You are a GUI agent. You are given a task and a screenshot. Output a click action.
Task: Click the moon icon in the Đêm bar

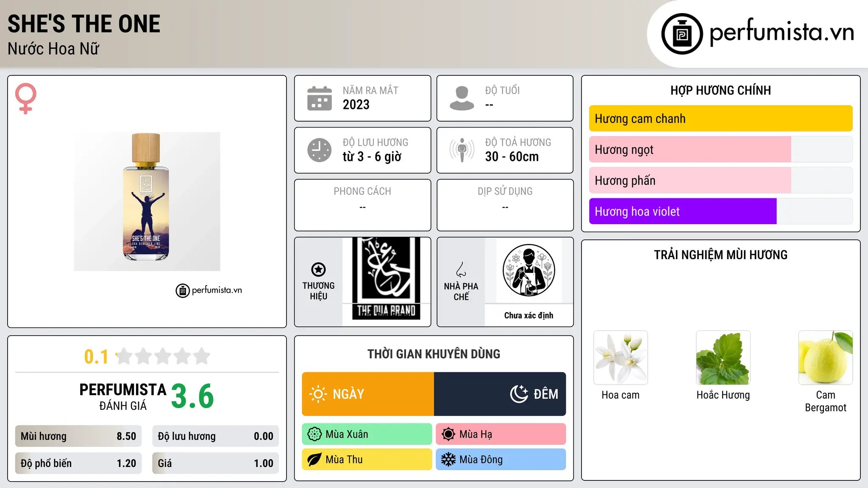[519, 394]
